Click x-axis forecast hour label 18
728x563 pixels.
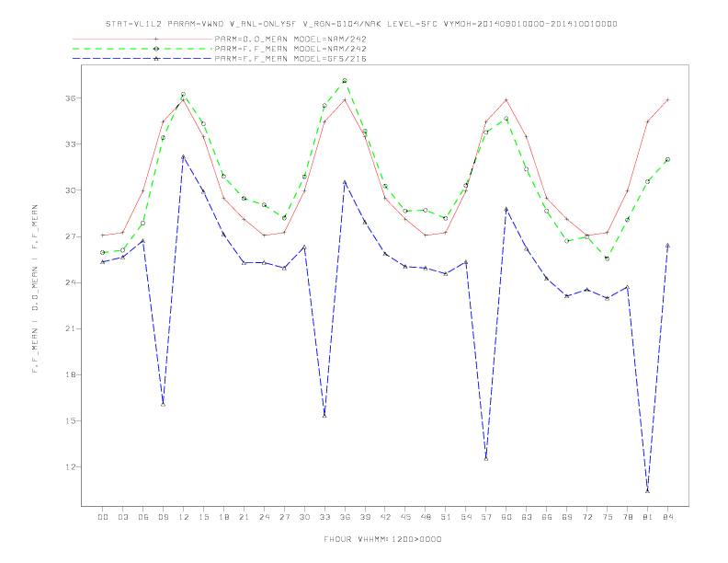(223, 517)
